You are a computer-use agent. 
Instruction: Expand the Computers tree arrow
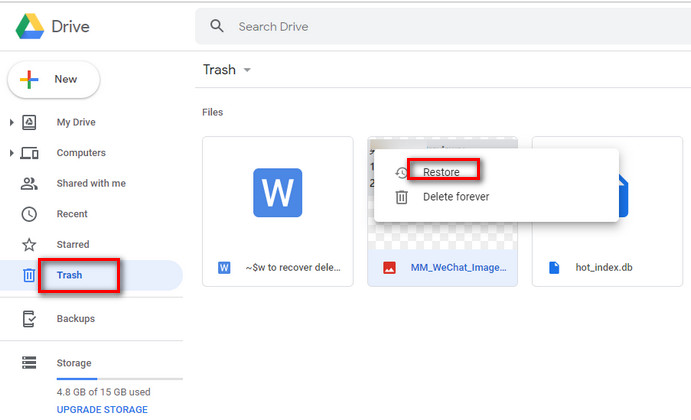coord(11,153)
